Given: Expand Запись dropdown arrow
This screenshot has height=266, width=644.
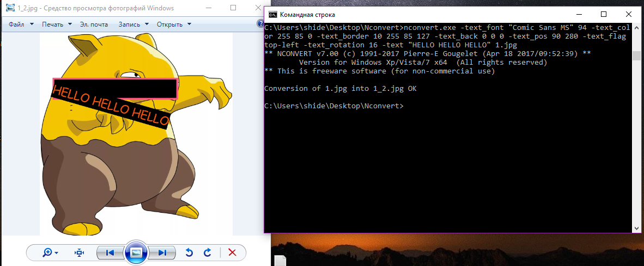Looking at the screenshot, I should pyautogui.click(x=148, y=24).
